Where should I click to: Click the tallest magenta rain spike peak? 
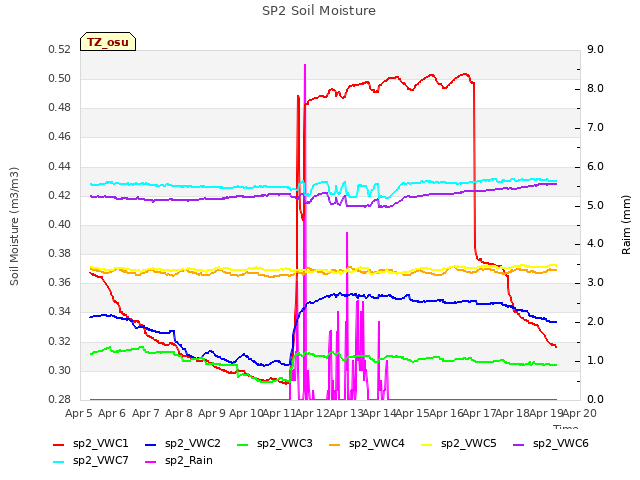pyautogui.click(x=305, y=65)
